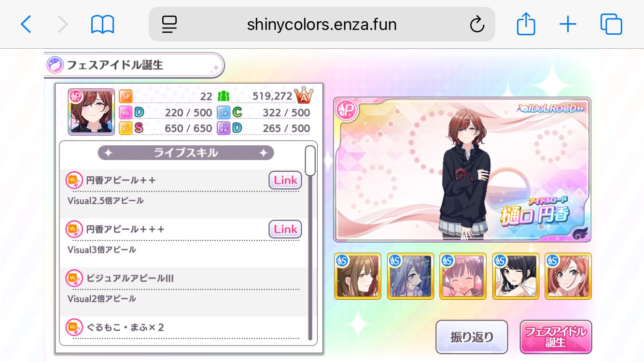The image size is (644, 362).
Task: Open the page format menu in address bar
Action: click(x=169, y=24)
